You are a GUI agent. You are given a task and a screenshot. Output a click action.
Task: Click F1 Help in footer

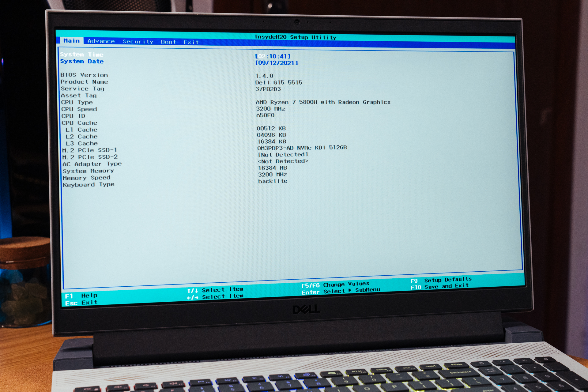tap(81, 296)
